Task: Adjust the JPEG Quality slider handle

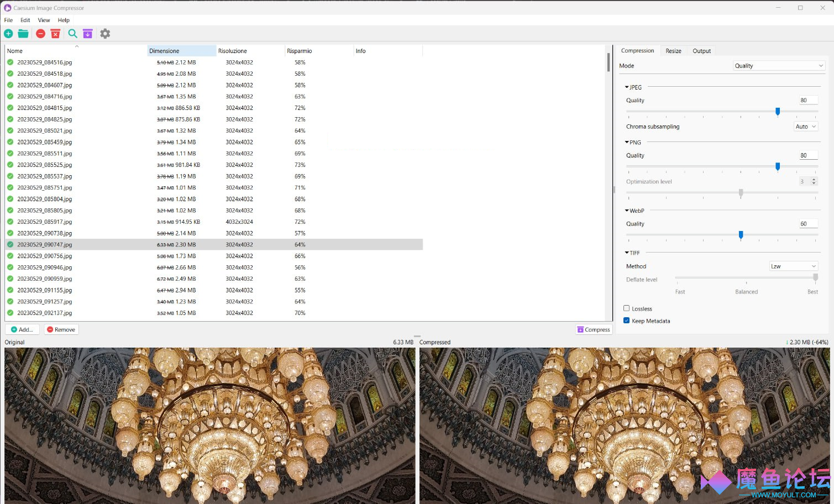Action: (x=778, y=112)
